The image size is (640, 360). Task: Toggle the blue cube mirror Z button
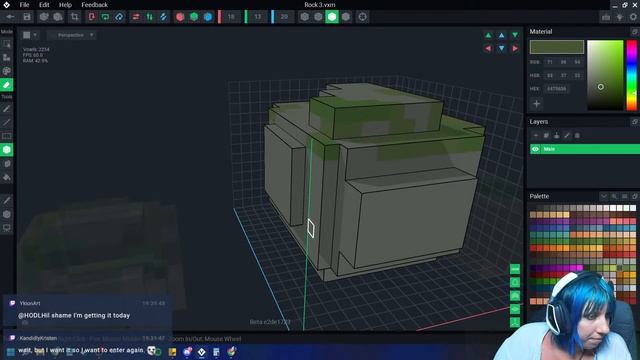tap(208, 17)
